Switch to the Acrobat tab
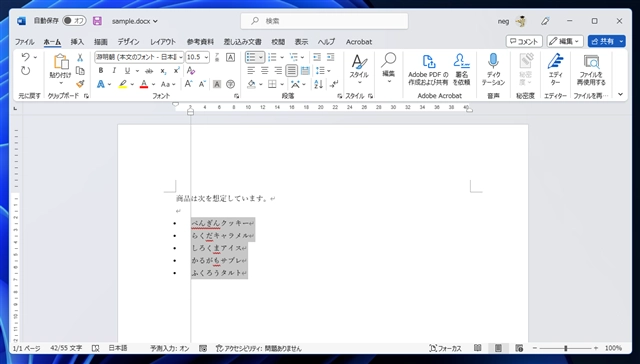This screenshot has height=364, width=640. (x=359, y=42)
